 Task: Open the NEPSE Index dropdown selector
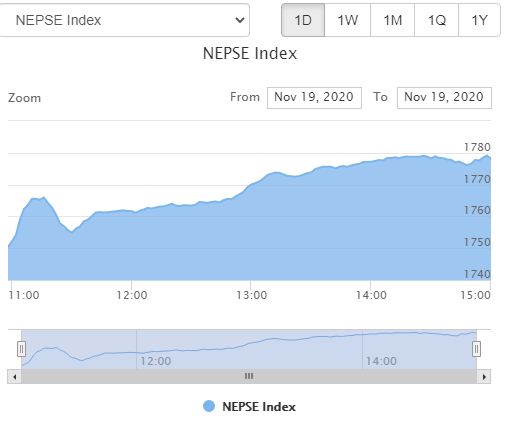(x=124, y=20)
